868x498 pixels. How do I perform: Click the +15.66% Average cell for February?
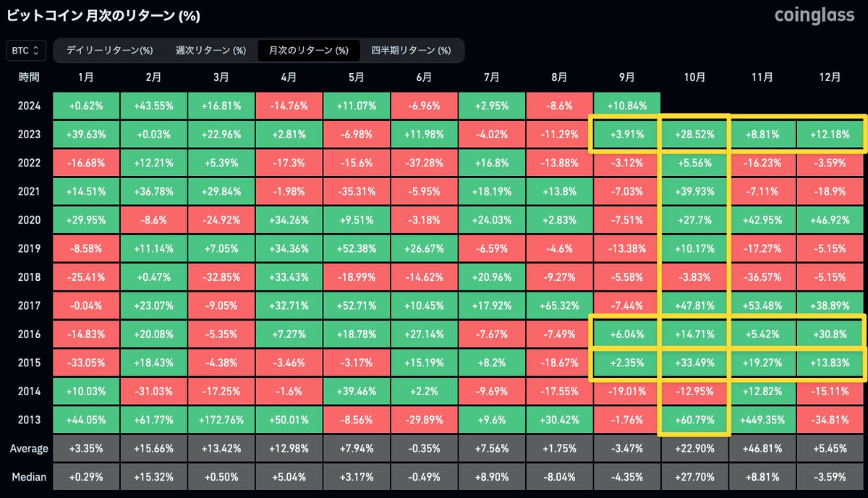click(153, 448)
